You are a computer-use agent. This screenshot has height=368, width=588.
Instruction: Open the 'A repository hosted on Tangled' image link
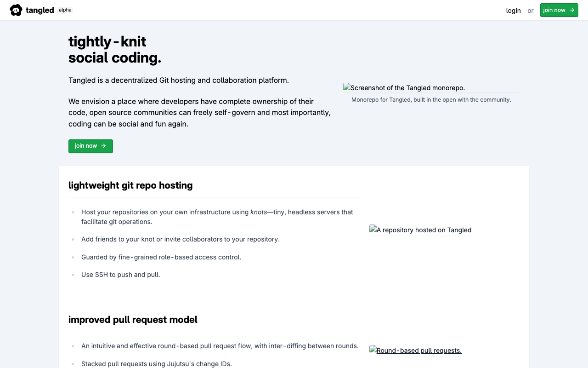pyautogui.click(x=424, y=230)
